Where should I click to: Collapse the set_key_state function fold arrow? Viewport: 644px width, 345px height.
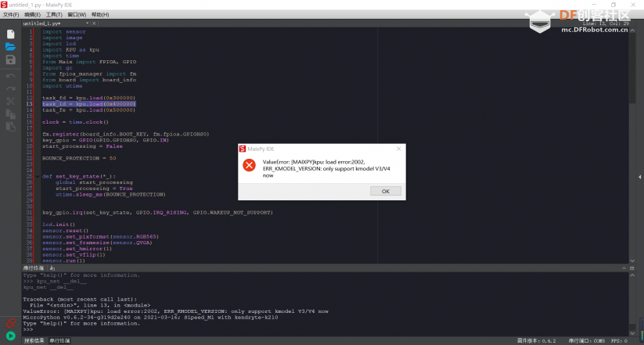(x=38, y=177)
